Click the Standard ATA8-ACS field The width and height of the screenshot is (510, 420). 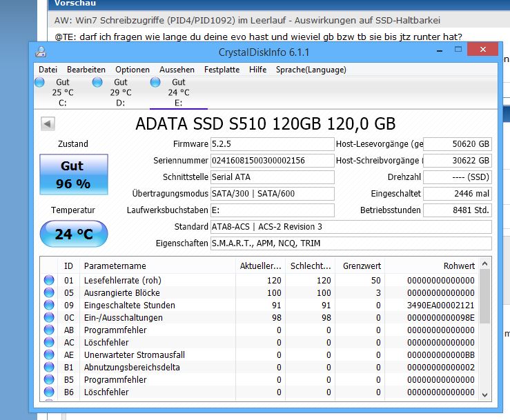point(351,227)
